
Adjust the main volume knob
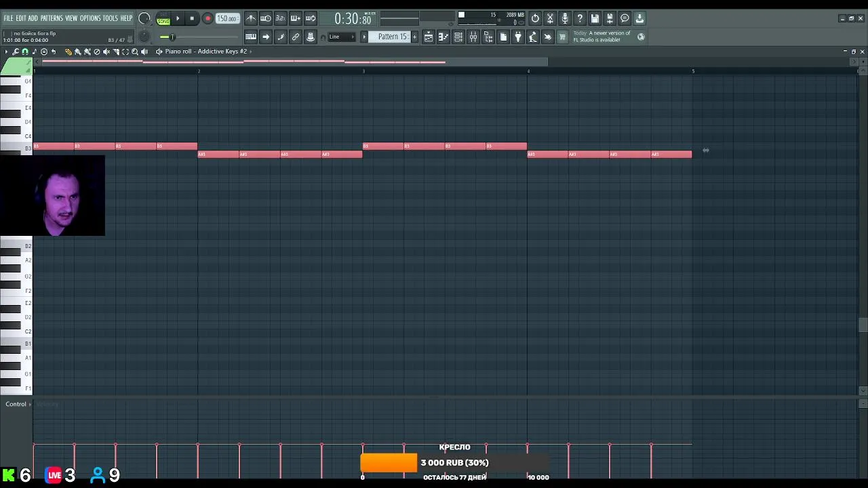point(144,18)
